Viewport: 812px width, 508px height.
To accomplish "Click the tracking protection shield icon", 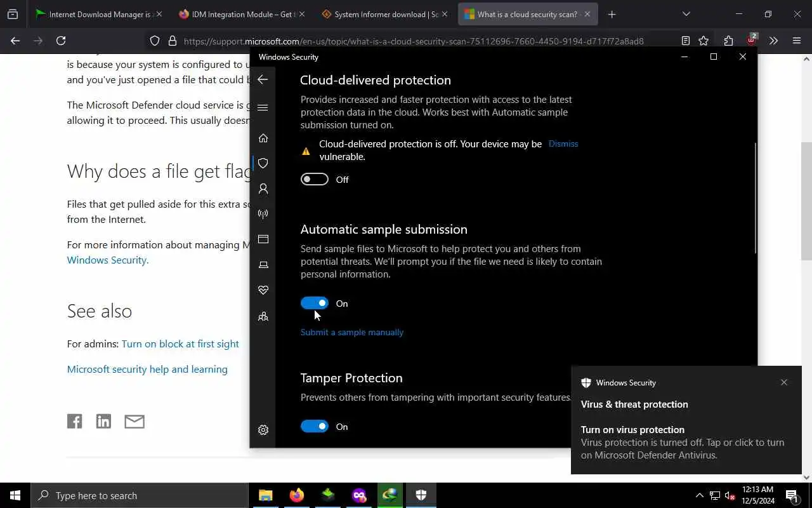I will (x=155, y=41).
